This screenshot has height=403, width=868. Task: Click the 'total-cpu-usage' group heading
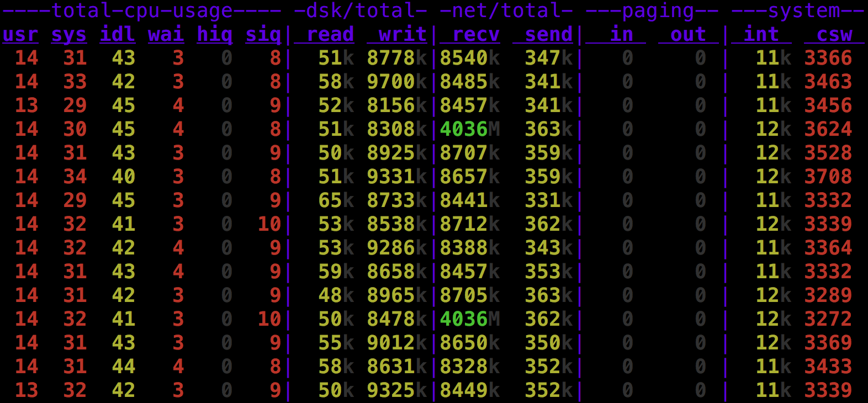pos(142,10)
